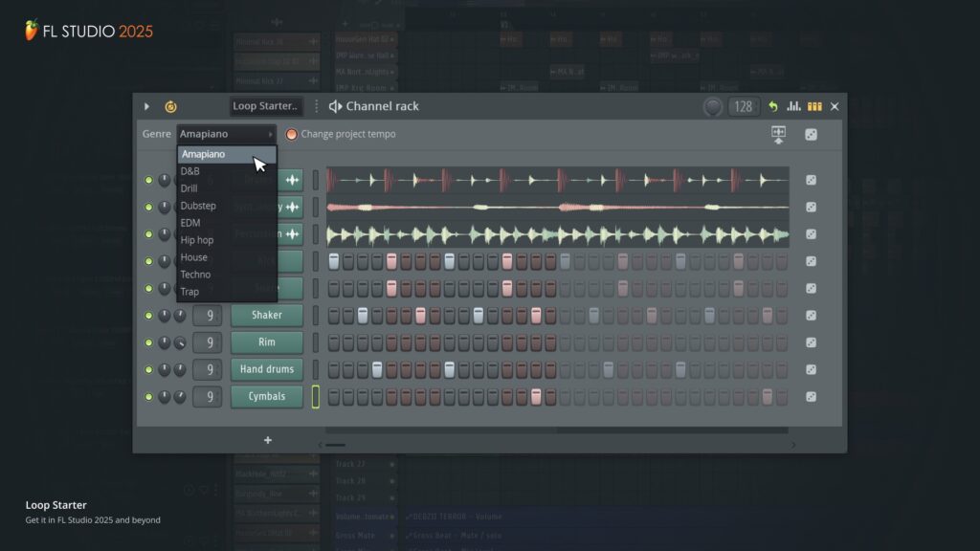
Task: Select the Rim channel button
Action: [x=266, y=342]
